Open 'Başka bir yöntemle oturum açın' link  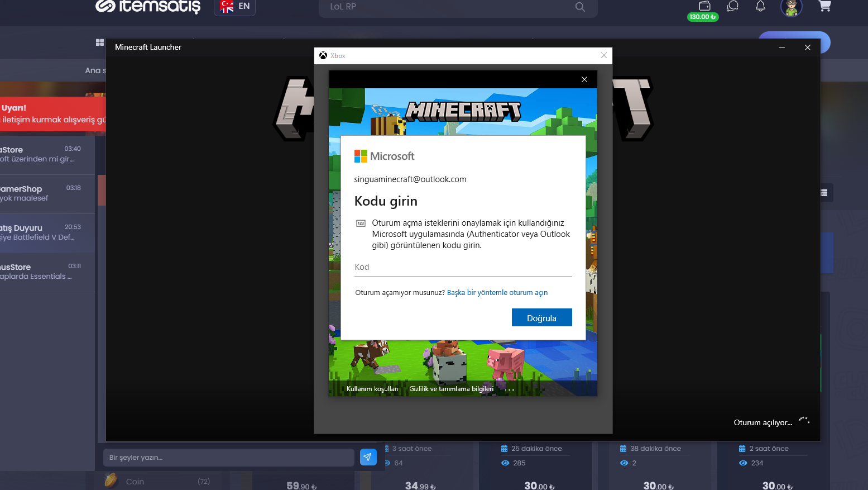coord(497,293)
